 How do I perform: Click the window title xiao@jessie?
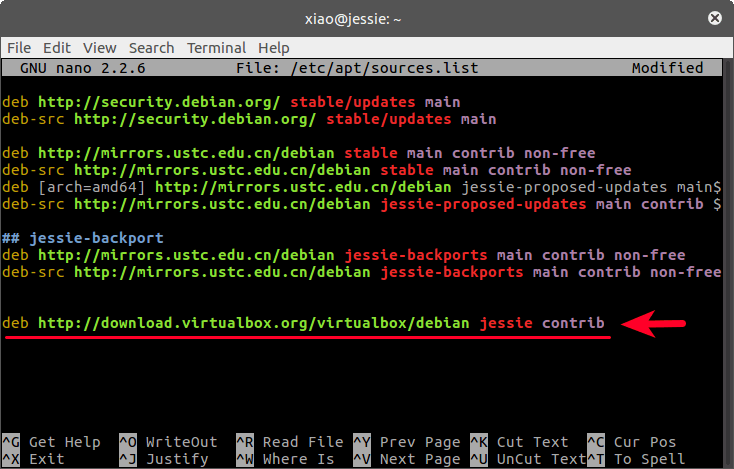click(366, 18)
